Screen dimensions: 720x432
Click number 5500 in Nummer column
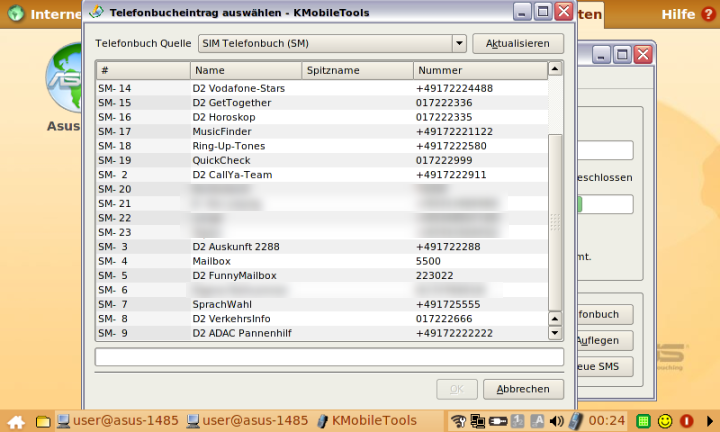tap(428, 261)
